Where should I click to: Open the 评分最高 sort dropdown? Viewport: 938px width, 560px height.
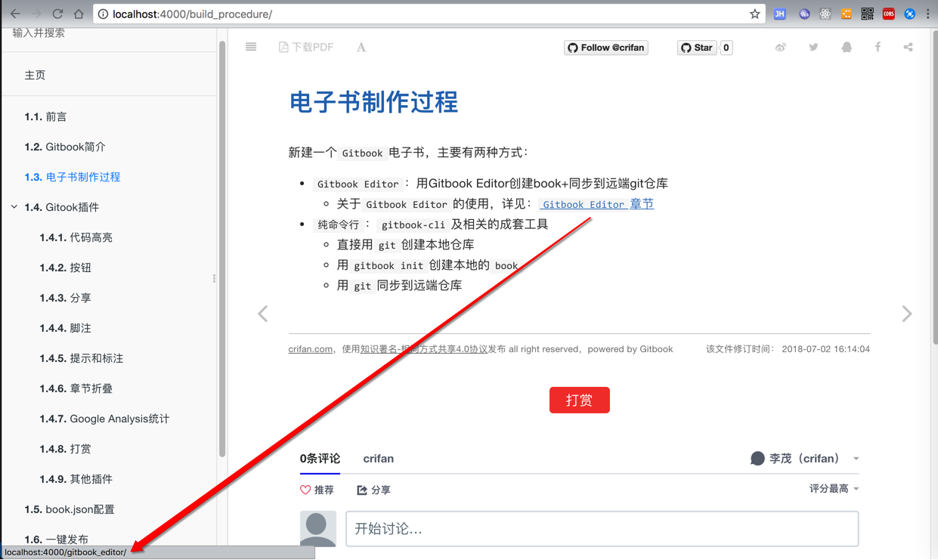(x=834, y=489)
